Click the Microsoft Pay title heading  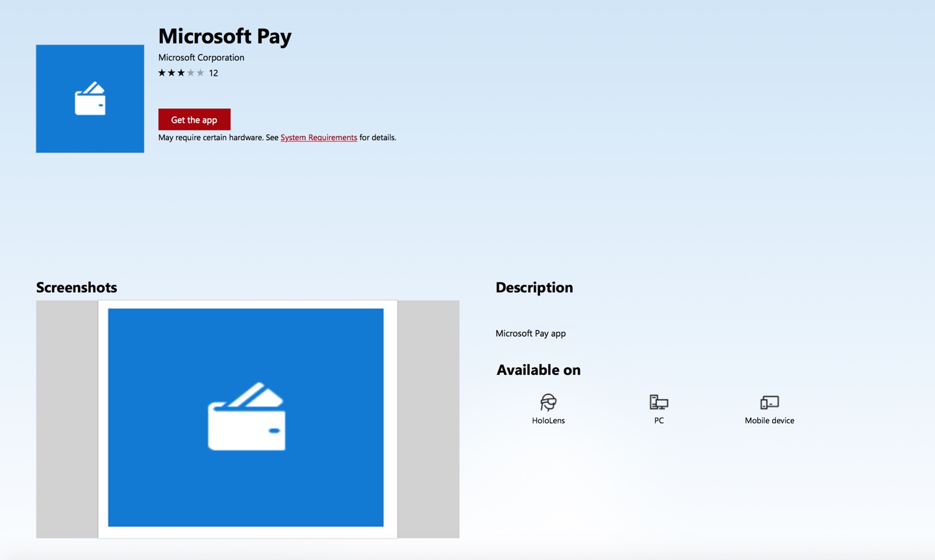coord(225,36)
